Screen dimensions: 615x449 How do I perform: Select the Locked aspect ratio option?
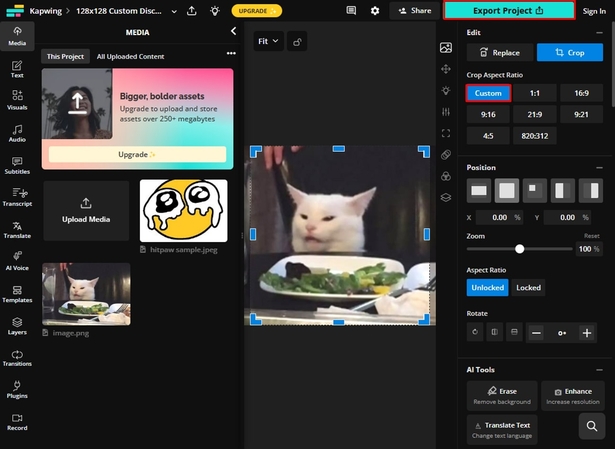click(x=528, y=287)
